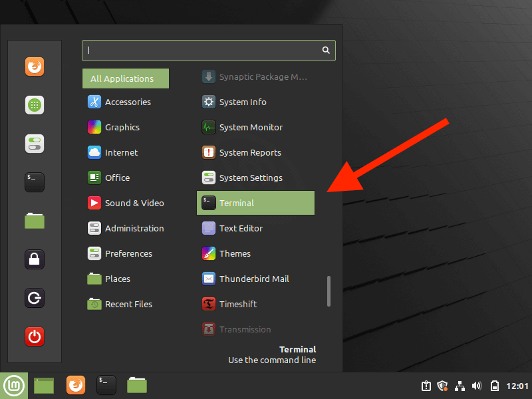Launch Text Editor
The image size is (532, 399).
(x=255, y=228)
